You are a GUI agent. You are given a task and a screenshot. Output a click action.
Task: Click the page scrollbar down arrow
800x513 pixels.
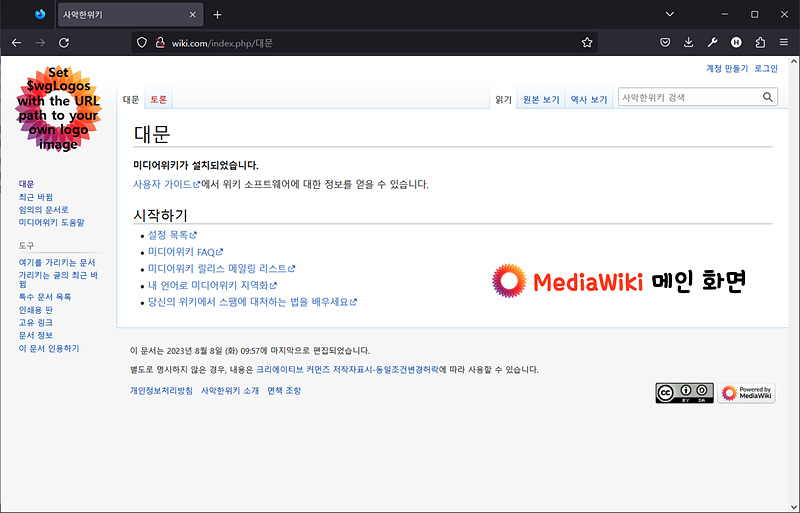pos(794,507)
